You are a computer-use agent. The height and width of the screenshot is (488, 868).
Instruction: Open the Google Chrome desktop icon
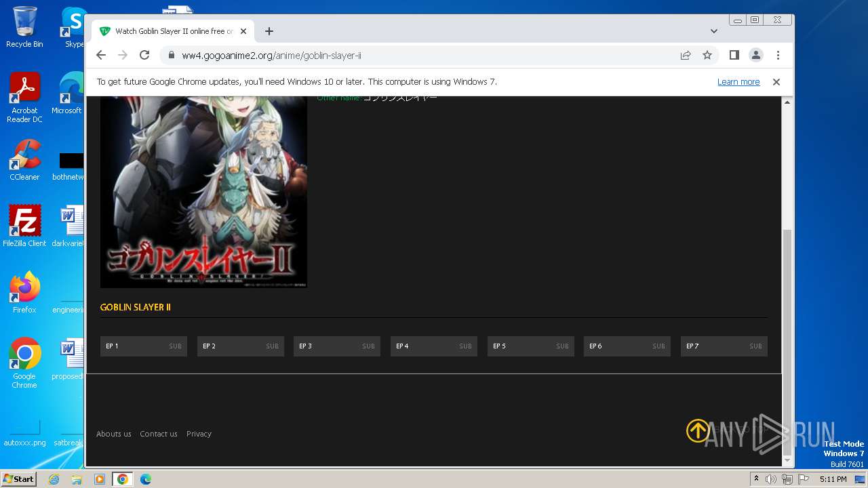(x=24, y=363)
